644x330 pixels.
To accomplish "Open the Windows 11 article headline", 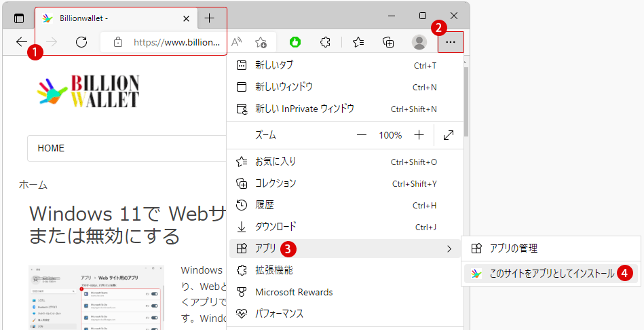I will 128,224.
